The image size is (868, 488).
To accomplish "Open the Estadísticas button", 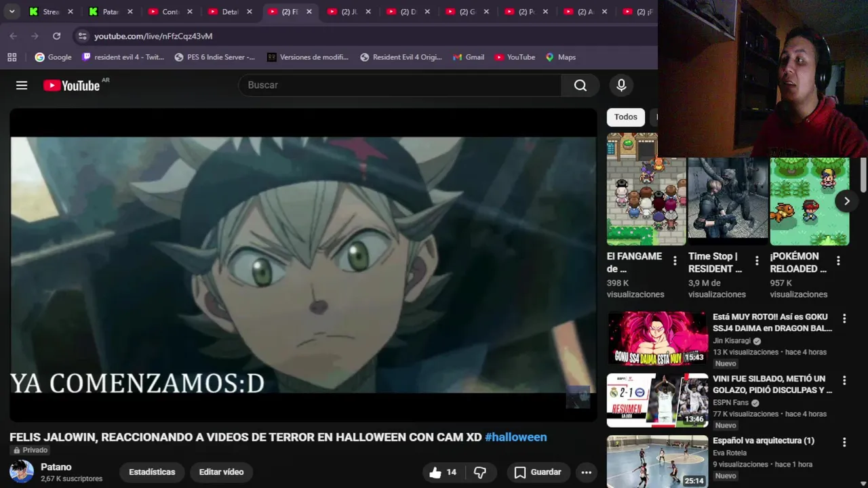I will coord(152,472).
